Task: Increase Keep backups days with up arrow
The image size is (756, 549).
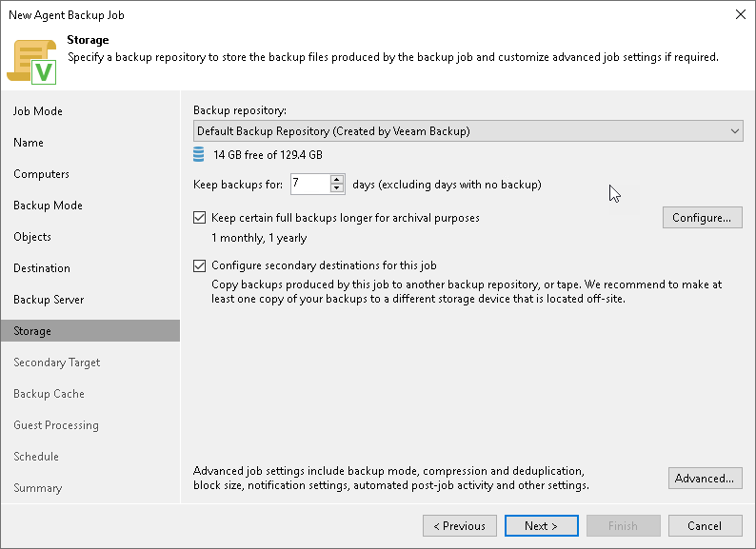Action: [x=336, y=179]
